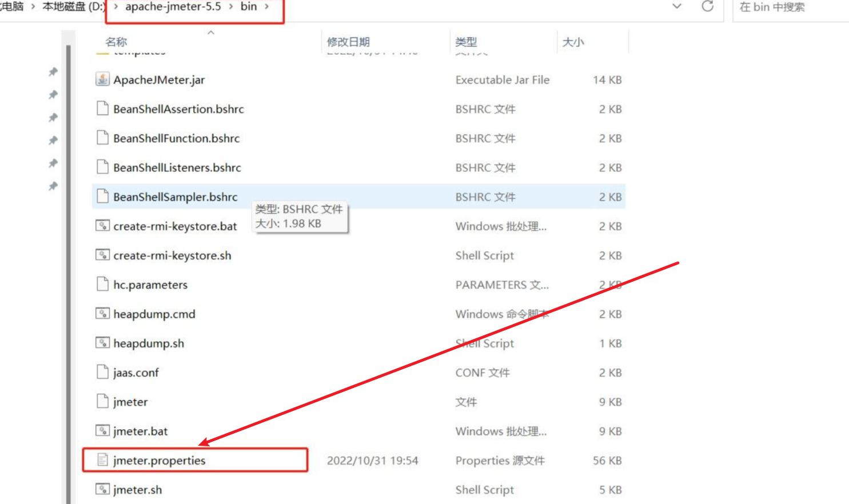Viewport: 849px width, 504px height.
Task: Click the BeanShellSampler.bshrc file icon
Action: [x=102, y=197]
